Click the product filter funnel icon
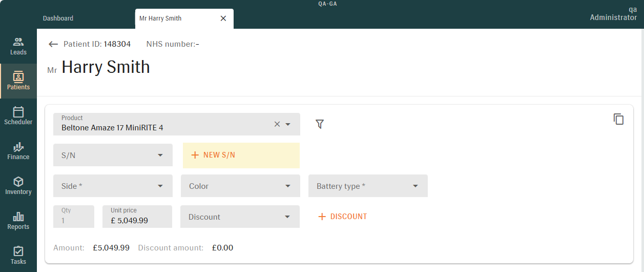 point(320,124)
